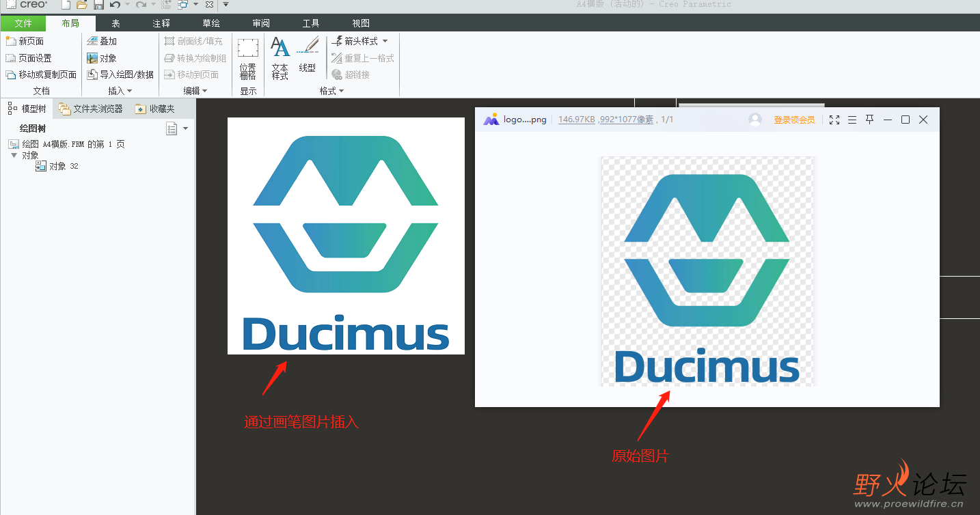The image size is (980, 515).
Task: Open the 文件 menu
Action: click(23, 23)
